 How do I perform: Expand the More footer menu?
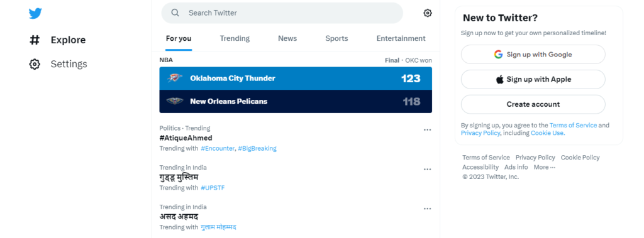(x=544, y=167)
